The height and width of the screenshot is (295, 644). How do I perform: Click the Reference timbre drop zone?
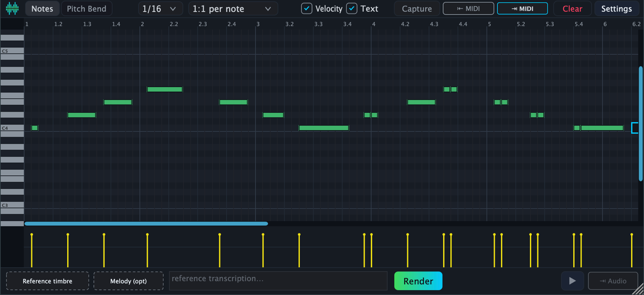(x=47, y=281)
